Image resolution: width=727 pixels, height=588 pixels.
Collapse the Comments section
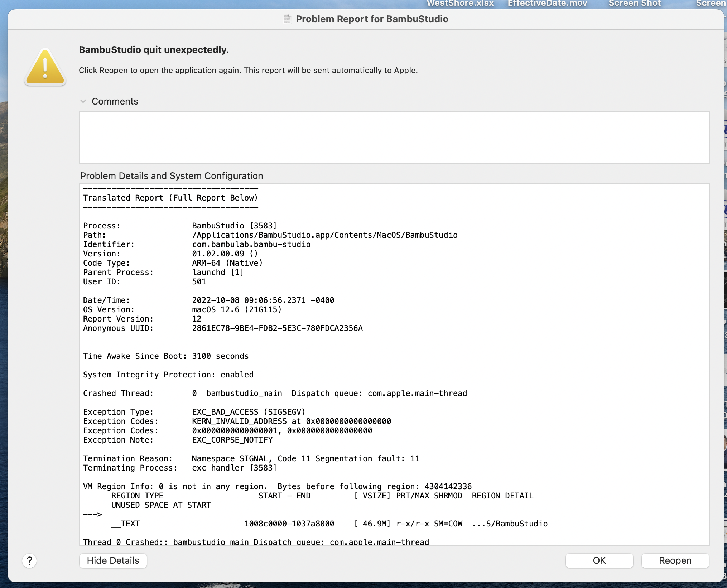coord(83,101)
